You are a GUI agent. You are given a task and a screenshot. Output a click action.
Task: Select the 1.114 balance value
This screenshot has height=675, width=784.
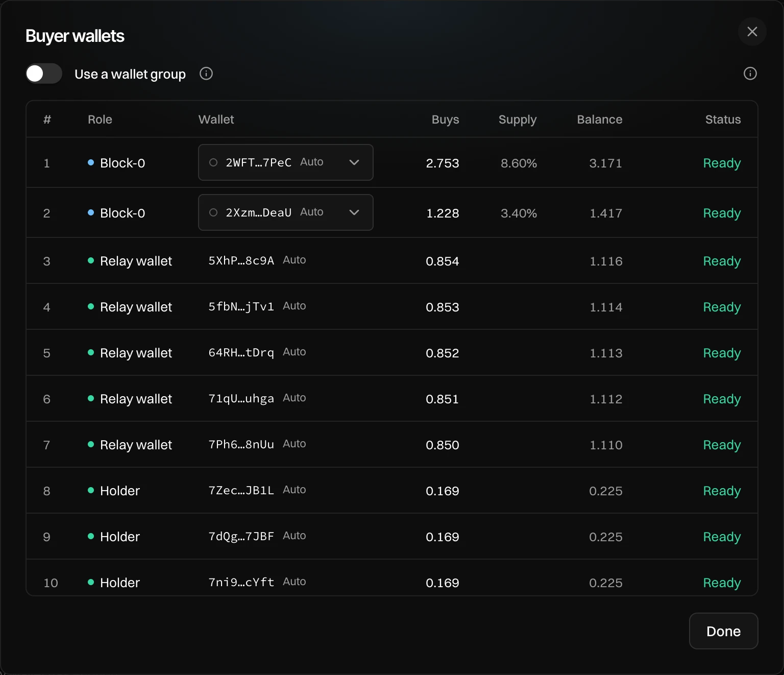(606, 307)
